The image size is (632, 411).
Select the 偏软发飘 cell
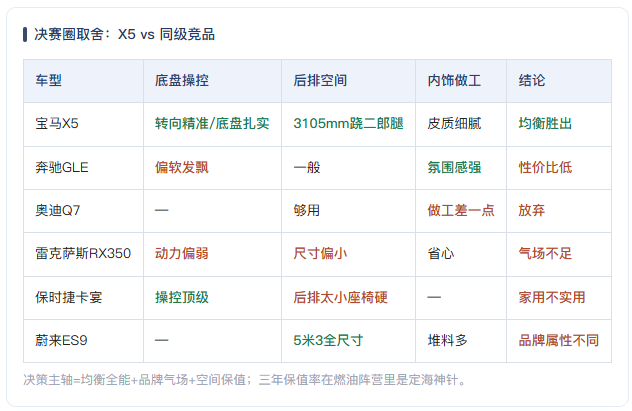[x=212, y=168]
